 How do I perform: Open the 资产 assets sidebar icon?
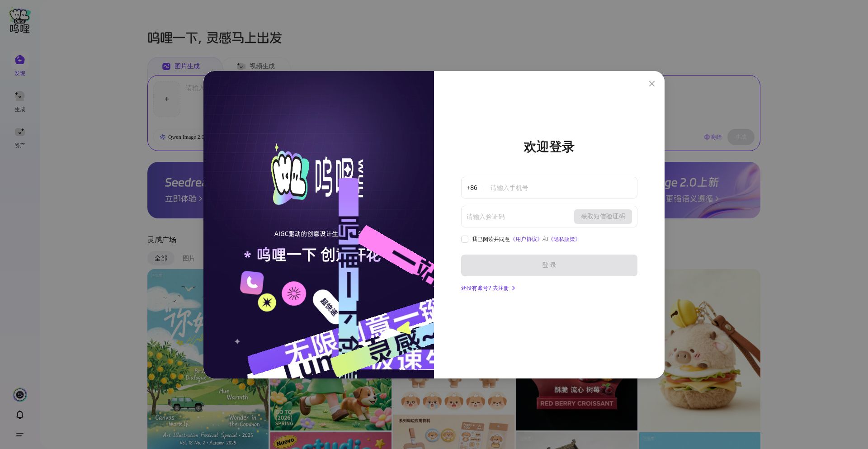click(19, 132)
